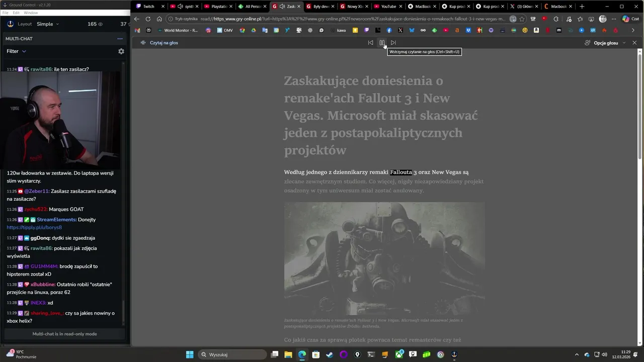644x362 pixels.
Task: Skip to the next paragraph in read aloud
Action: tap(393, 43)
